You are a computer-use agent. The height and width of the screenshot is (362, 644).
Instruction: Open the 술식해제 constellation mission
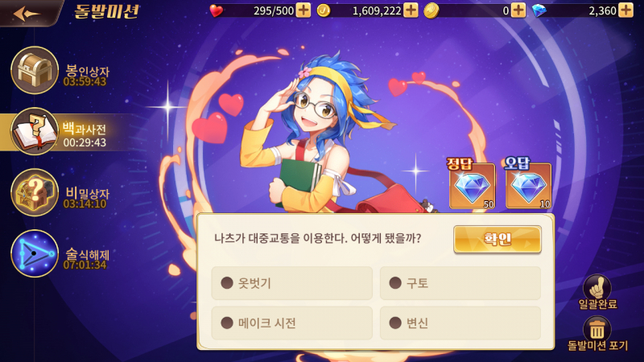(x=35, y=253)
